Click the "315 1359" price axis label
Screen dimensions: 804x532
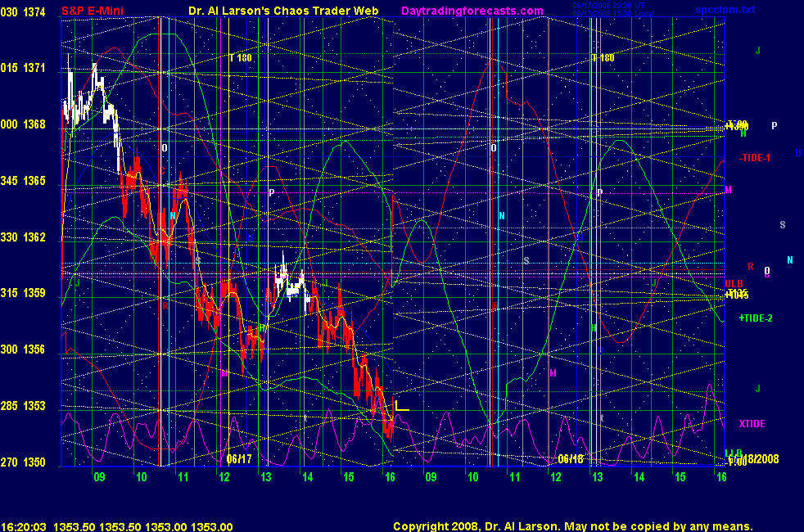point(23,293)
